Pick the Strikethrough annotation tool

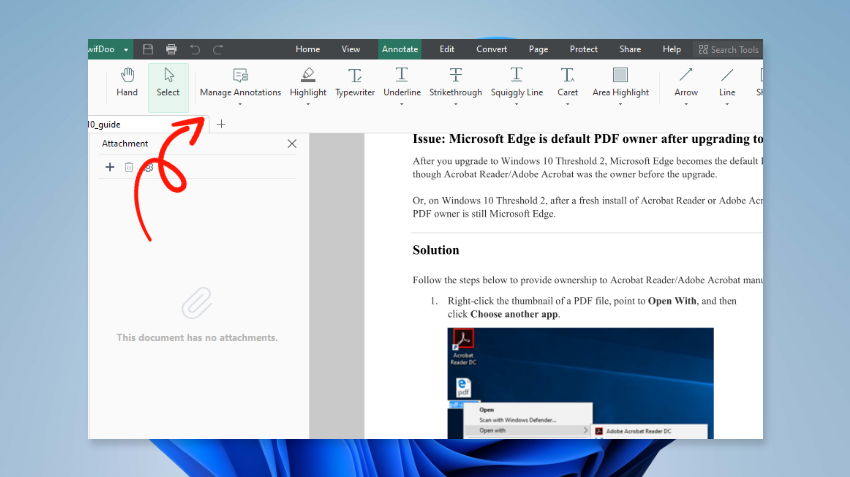pyautogui.click(x=455, y=82)
